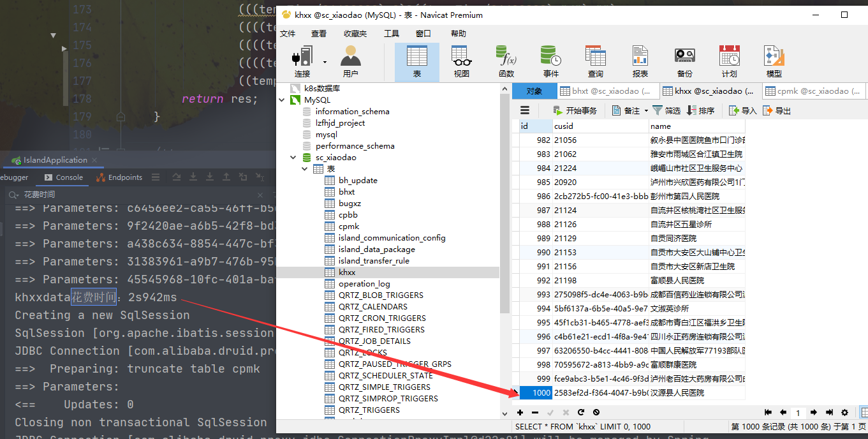Switch to the bhxt @sc_xiaodao tab
This screenshot has width=868, height=439.
[x=608, y=91]
